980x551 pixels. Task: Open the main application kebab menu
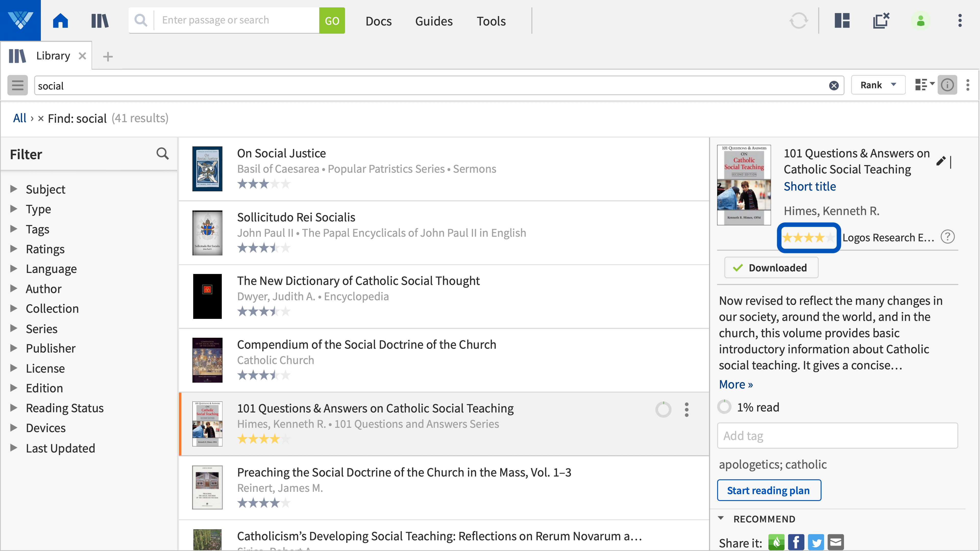pos(960,20)
